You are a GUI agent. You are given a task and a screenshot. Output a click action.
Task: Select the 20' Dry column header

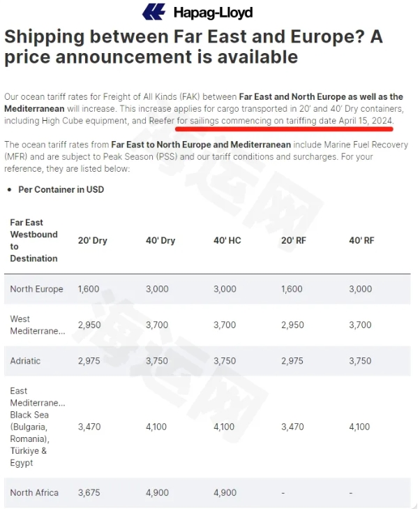[x=92, y=241]
